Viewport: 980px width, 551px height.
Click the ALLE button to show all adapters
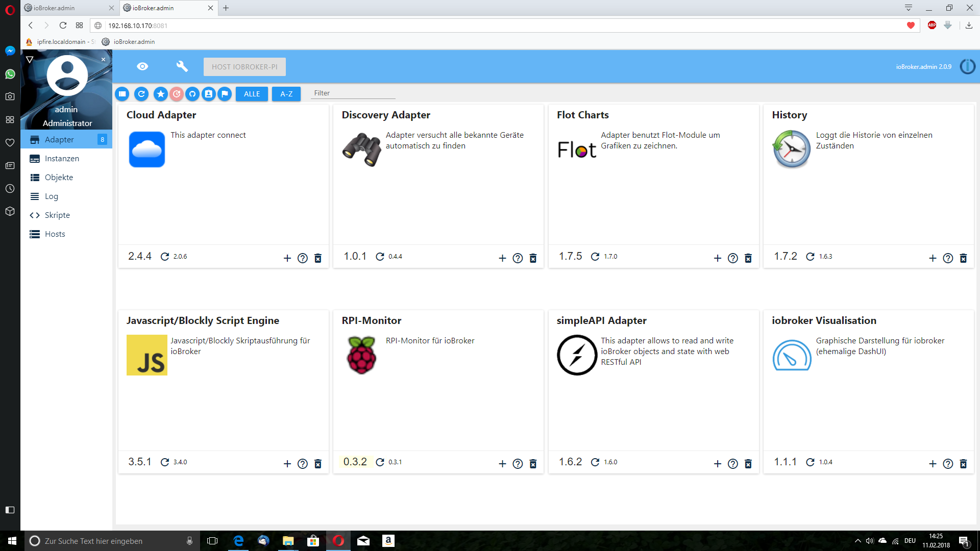(252, 94)
